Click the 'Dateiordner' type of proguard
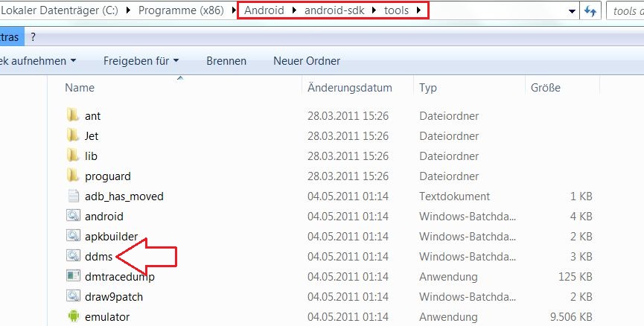Viewport: 644px width, 326px height. (x=449, y=176)
